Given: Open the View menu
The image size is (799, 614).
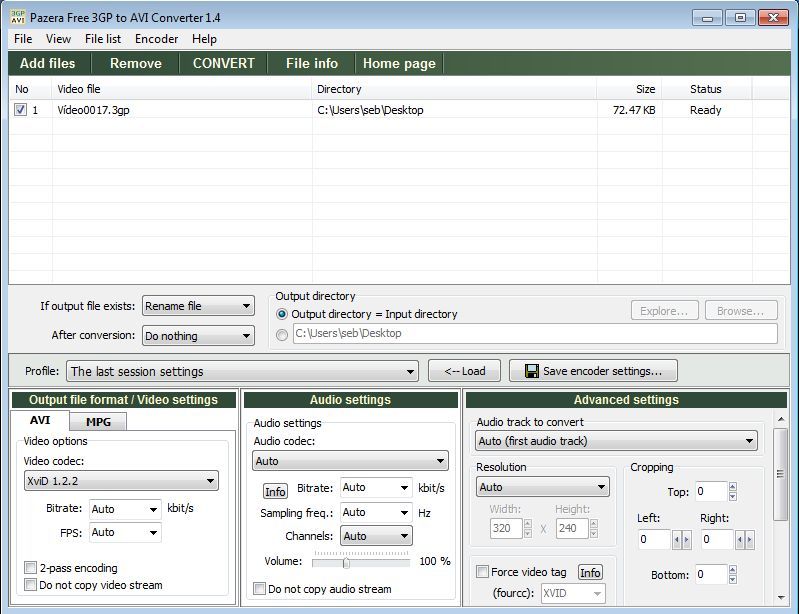Looking at the screenshot, I should click(x=58, y=39).
